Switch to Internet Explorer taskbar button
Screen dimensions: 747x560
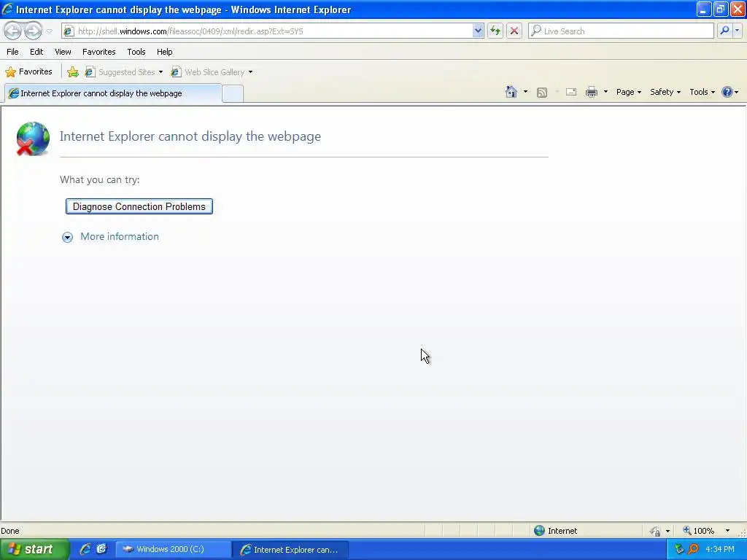pyautogui.click(x=290, y=550)
